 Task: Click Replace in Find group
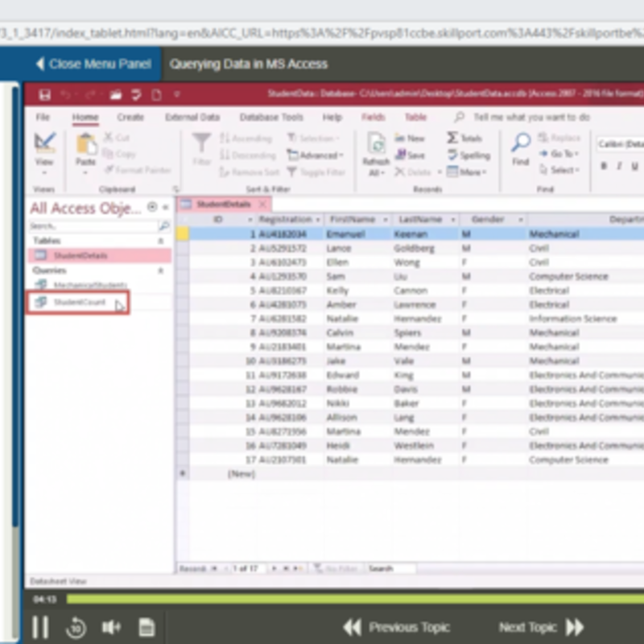click(559, 137)
